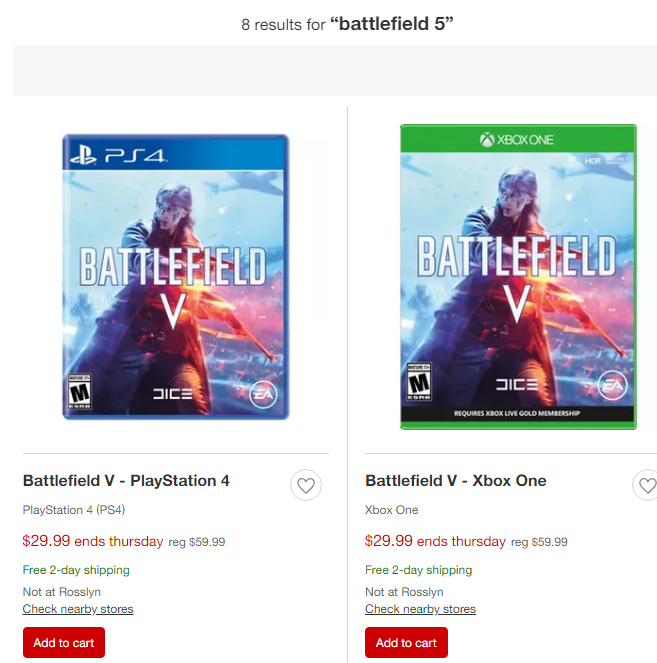Open the Battlefield V PlayStation 4 cover image
The height and width of the screenshot is (663, 657).
point(175,276)
